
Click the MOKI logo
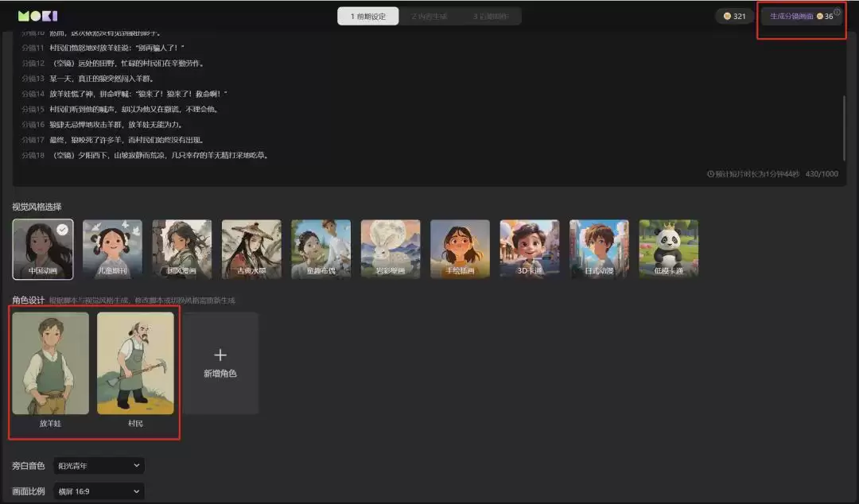pos(39,14)
